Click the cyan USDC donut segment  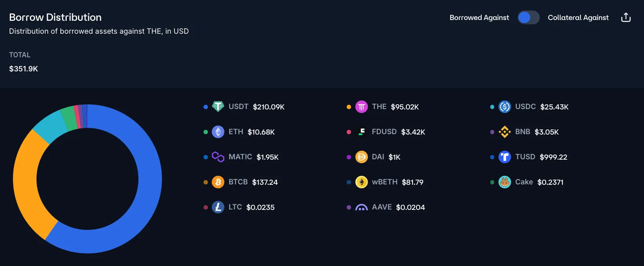(x=49, y=126)
